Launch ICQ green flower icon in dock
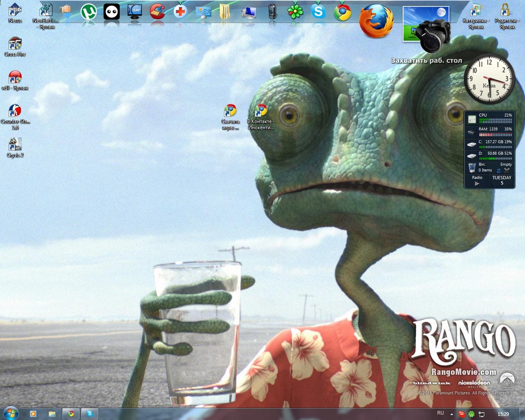The width and height of the screenshot is (525, 420). click(x=295, y=12)
